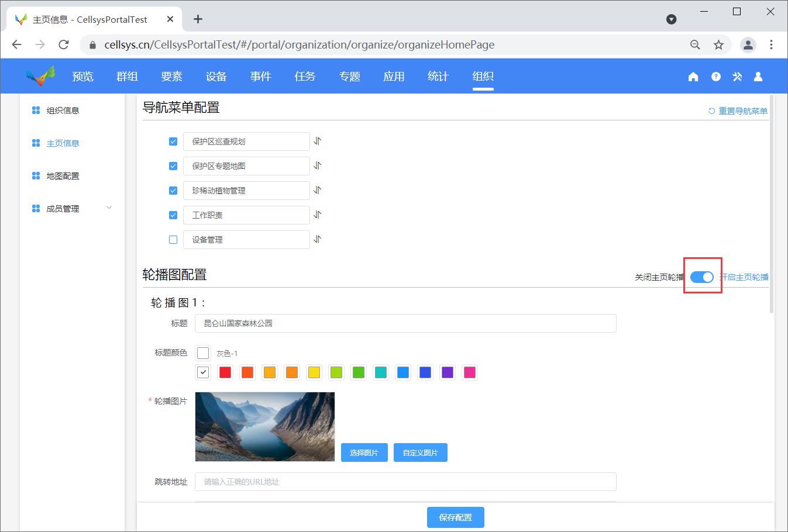Open the 应用 top menu
This screenshot has height=532, width=788.
(x=394, y=77)
